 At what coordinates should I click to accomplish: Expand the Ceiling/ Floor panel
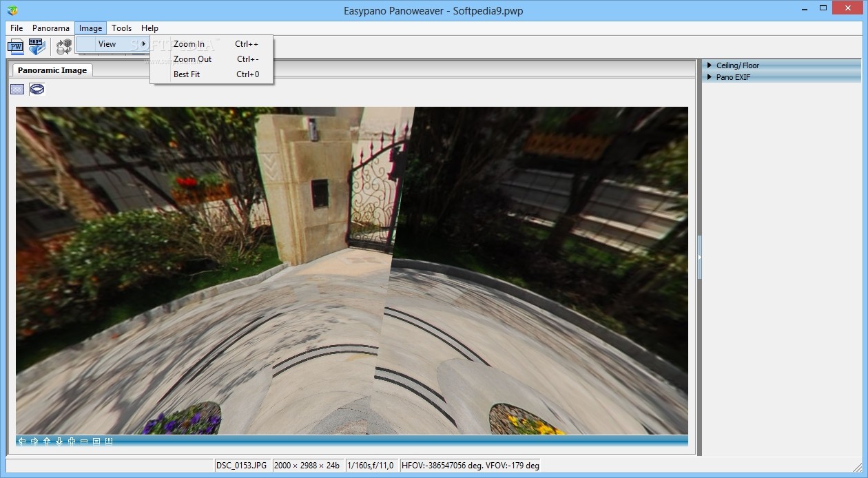coord(781,65)
